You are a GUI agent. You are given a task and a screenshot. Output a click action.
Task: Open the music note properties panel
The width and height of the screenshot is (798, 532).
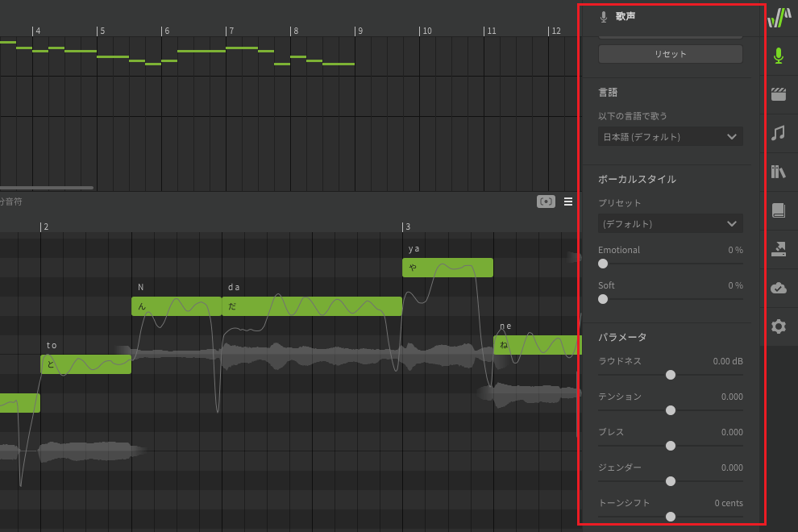(x=779, y=133)
